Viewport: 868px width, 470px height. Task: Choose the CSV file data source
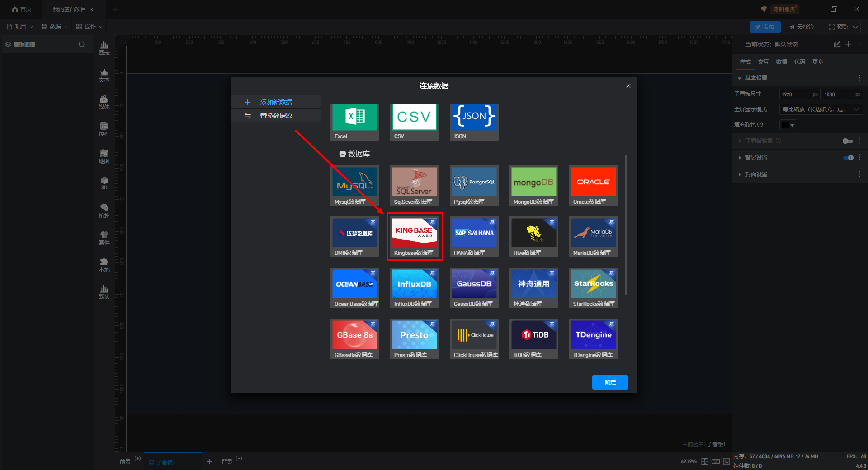point(415,122)
